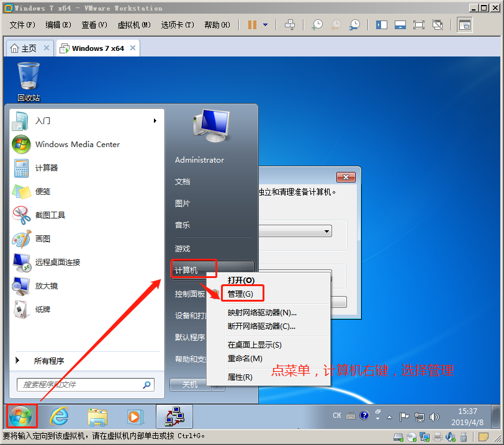Show hidden tray icons arrow
Image resolution: width=504 pixels, height=445 pixels.
390,417
